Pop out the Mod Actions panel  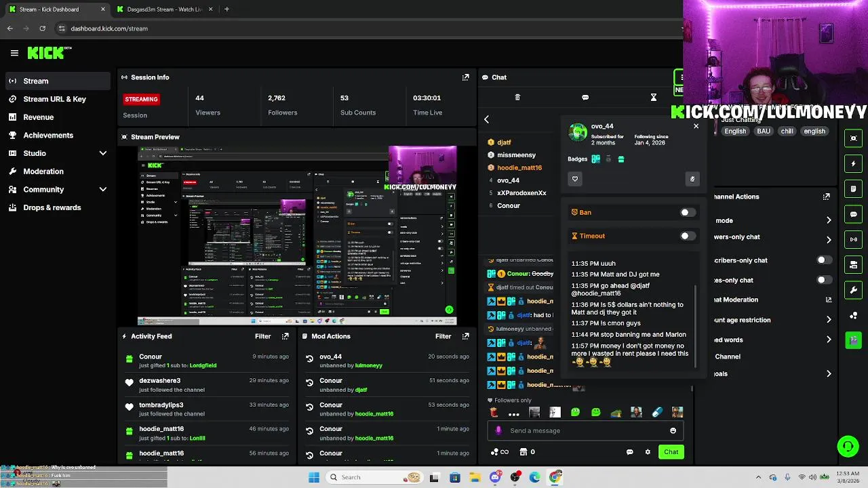tap(465, 336)
